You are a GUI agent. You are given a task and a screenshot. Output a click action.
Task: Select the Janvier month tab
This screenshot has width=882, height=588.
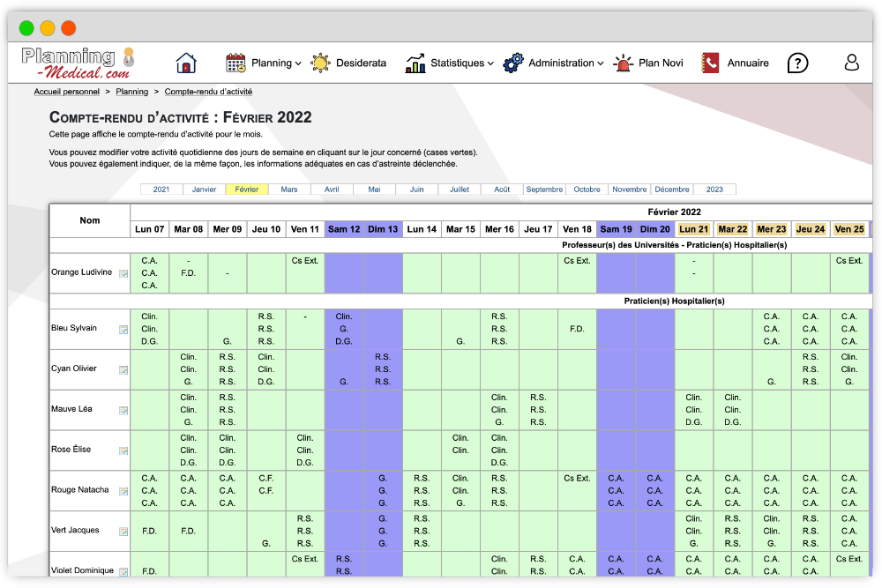click(205, 190)
